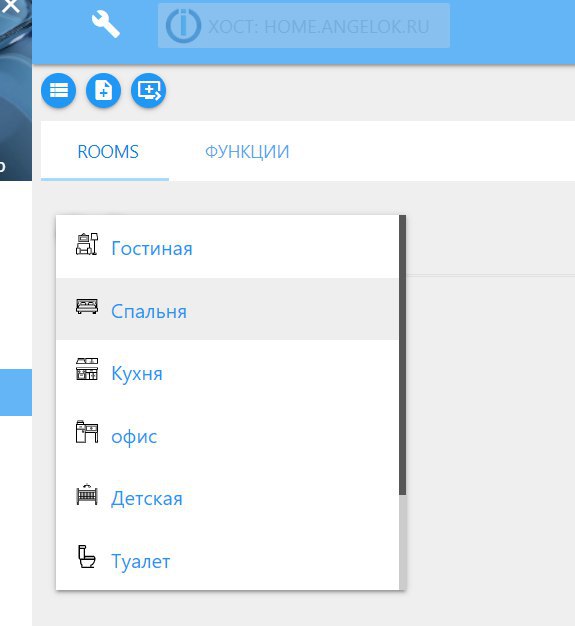Close the side panel with X
Screen dimensions: 575x626
point(10,6)
